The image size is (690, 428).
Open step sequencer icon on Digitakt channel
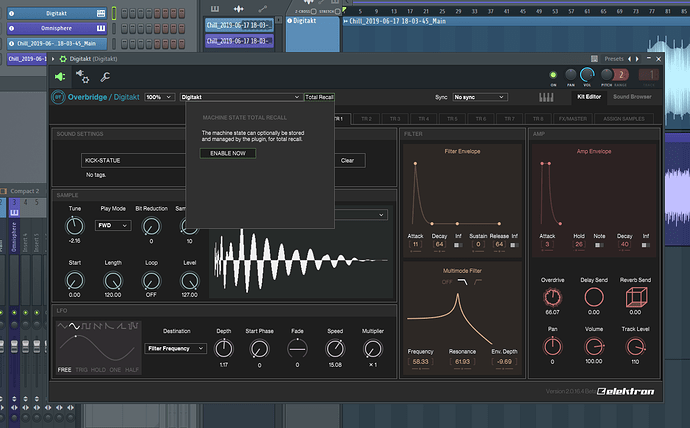(101, 13)
